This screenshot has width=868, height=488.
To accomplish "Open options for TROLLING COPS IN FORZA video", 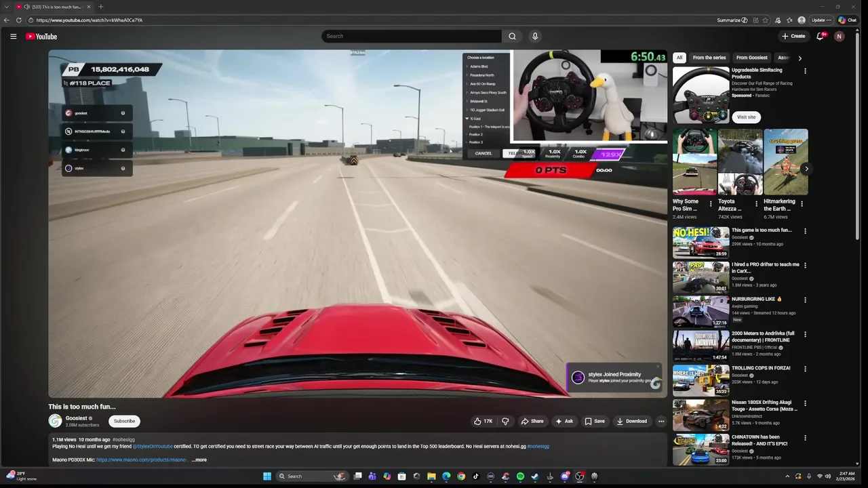I will [805, 369].
